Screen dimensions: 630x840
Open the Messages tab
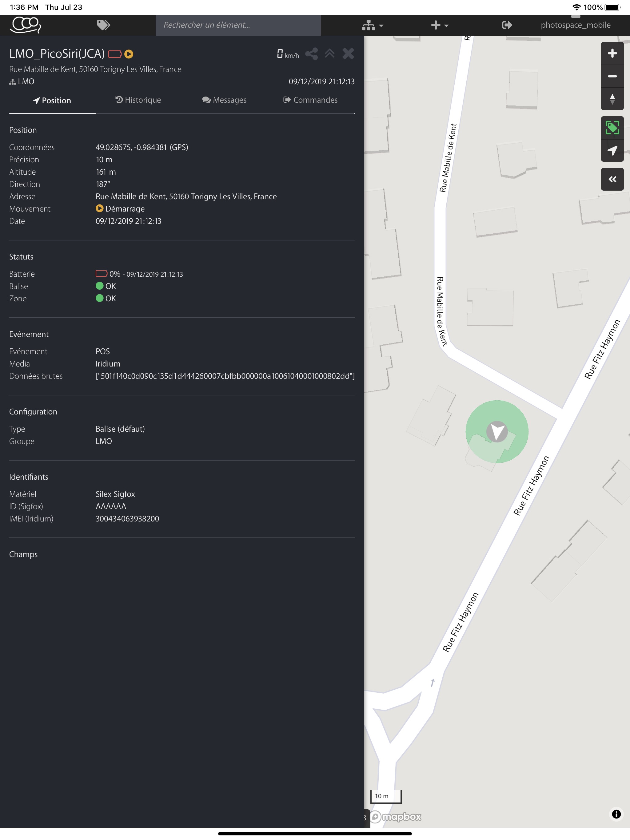click(224, 100)
